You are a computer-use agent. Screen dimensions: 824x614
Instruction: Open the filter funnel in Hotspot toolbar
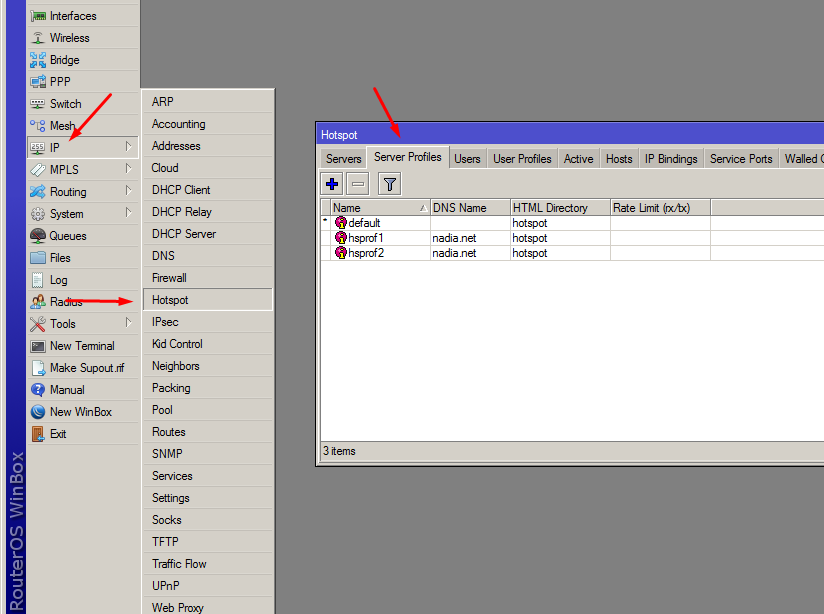click(387, 183)
